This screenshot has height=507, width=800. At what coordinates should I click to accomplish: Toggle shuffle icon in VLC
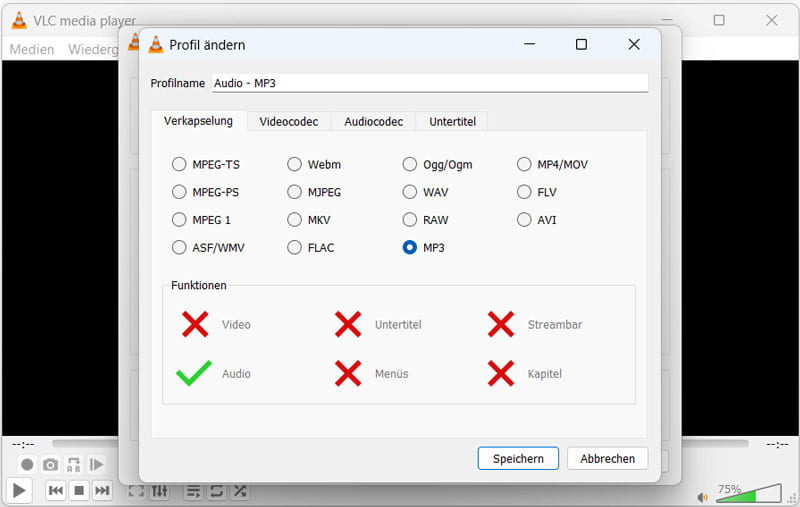click(240, 491)
